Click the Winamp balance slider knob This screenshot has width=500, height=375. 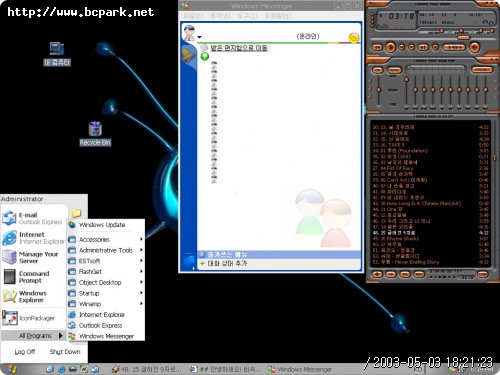(461, 31)
